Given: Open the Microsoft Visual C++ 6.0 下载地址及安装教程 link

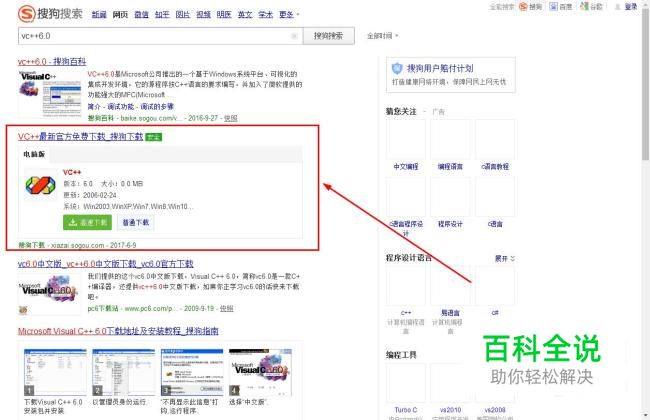Looking at the screenshot, I should (118, 331).
